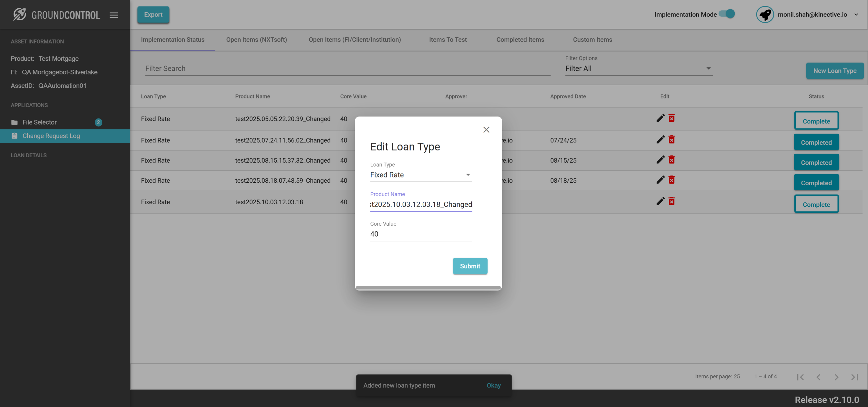The height and width of the screenshot is (407, 868).
Task: Click the Core Value input field
Action: (420, 234)
